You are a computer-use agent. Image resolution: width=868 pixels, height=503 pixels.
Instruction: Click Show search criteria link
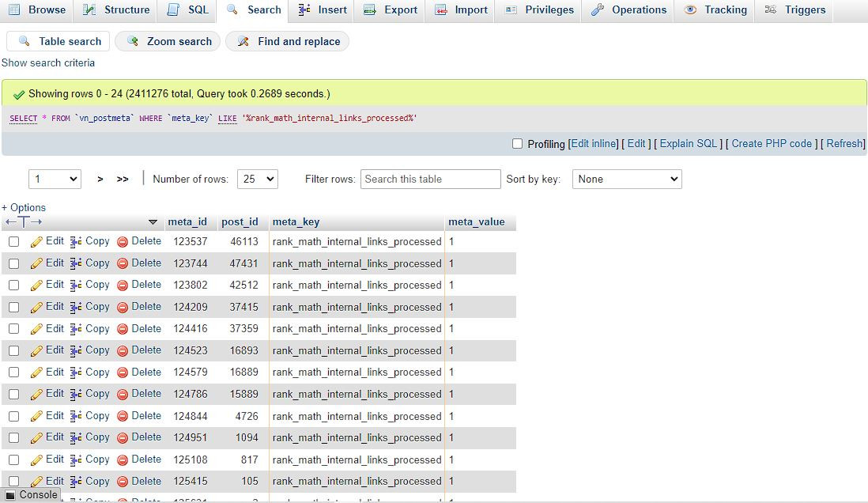(x=48, y=63)
